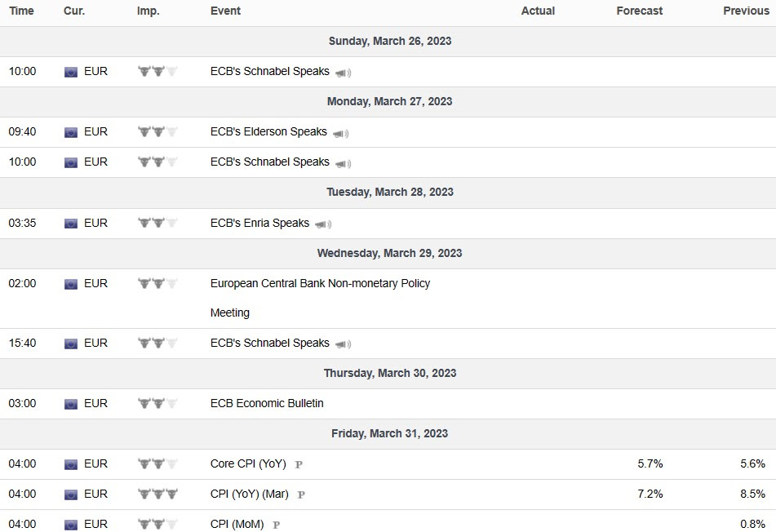This screenshot has height=532, width=776.
Task: Click the 7.2% forecast value
Action: [x=650, y=494]
